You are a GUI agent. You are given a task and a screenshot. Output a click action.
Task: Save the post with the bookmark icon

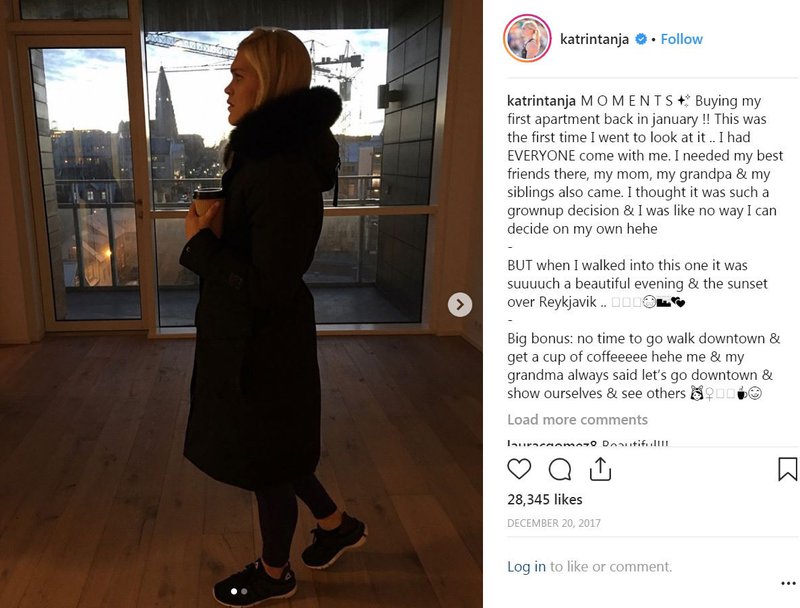pyautogui.click(x=787, y=469)
